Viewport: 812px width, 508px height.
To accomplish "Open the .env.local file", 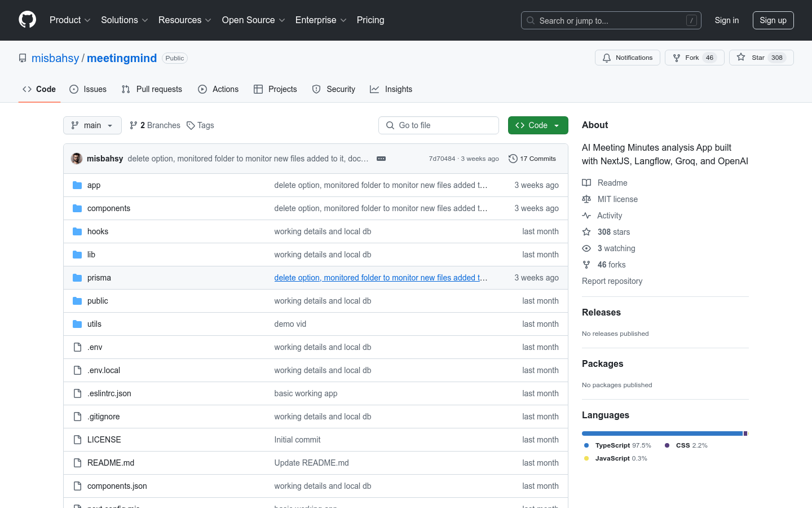I will pos(104,370).
